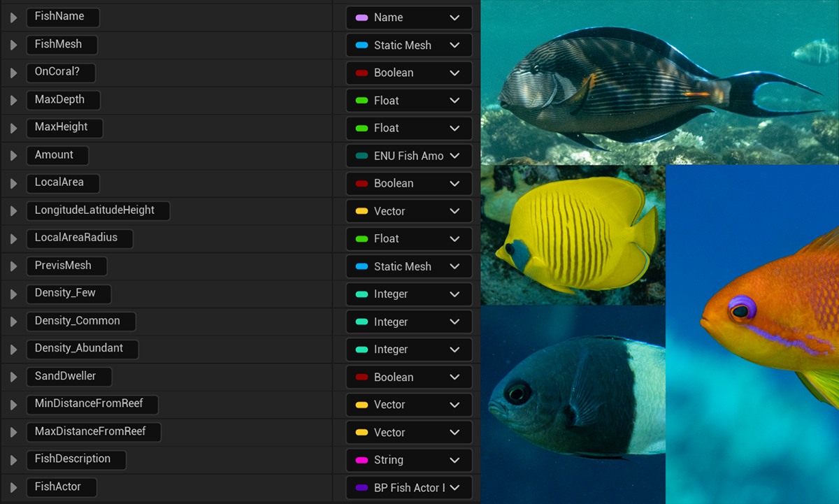Open Integer type dropdown for Density_Abundant

pos(409,350)
